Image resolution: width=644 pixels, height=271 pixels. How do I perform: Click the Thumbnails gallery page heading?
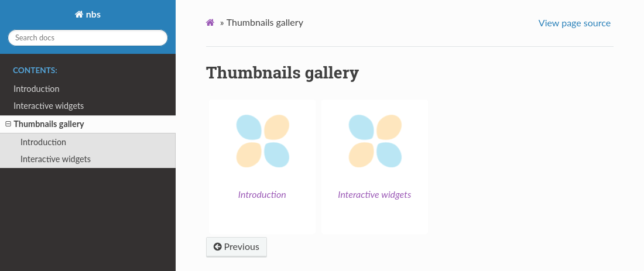click(282, 73)
